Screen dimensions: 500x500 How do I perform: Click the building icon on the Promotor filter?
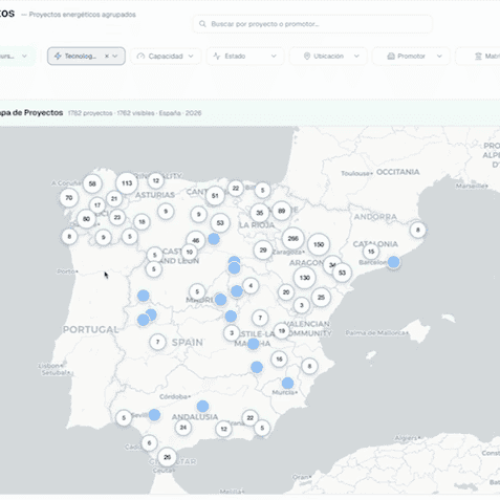[x=391, y=56]
